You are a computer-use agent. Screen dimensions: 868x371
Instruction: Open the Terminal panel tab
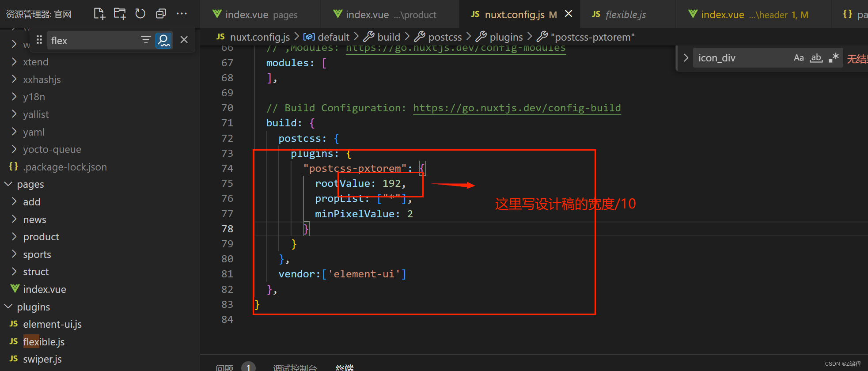tap(345, 367)
